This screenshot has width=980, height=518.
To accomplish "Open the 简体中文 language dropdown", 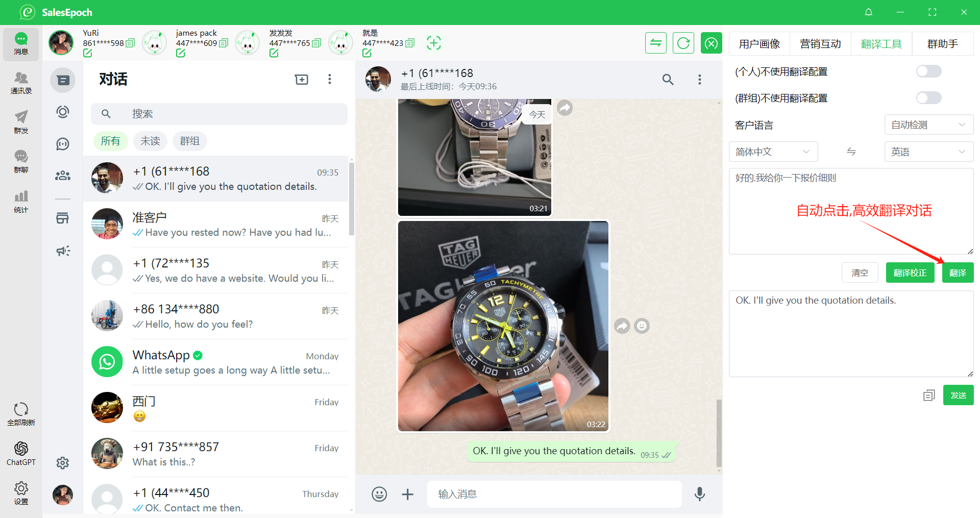I will point(773,152).
